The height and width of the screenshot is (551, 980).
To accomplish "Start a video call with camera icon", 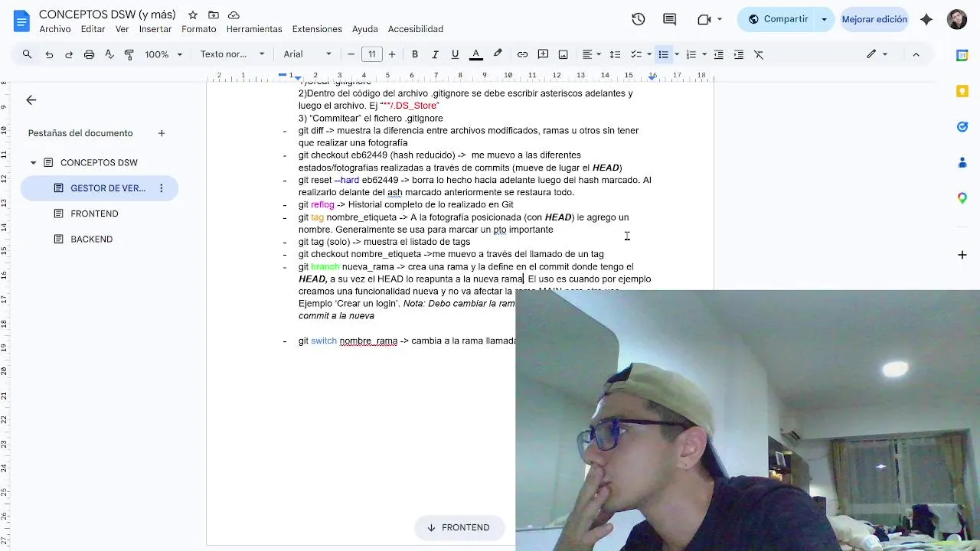I will (x=704, y=19).
